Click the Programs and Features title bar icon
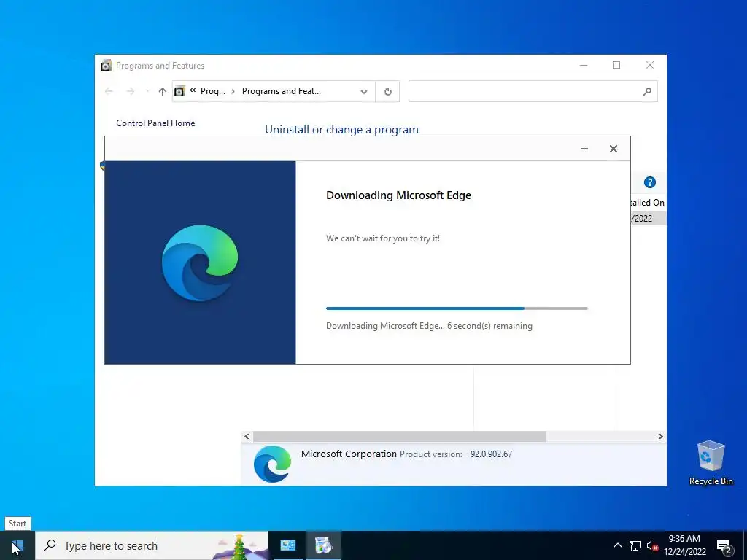The height and width of the screenshot is (560, 747). click(106, 65)
